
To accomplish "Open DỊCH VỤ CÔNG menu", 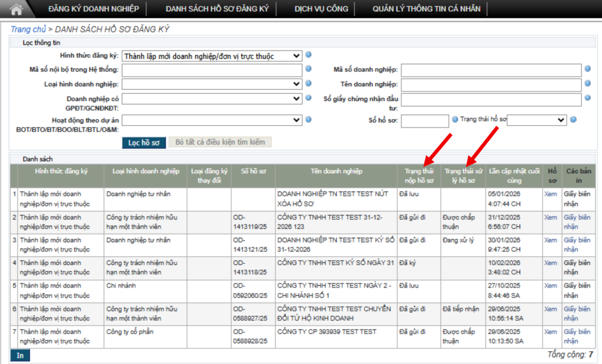I will tap(321, 9).
